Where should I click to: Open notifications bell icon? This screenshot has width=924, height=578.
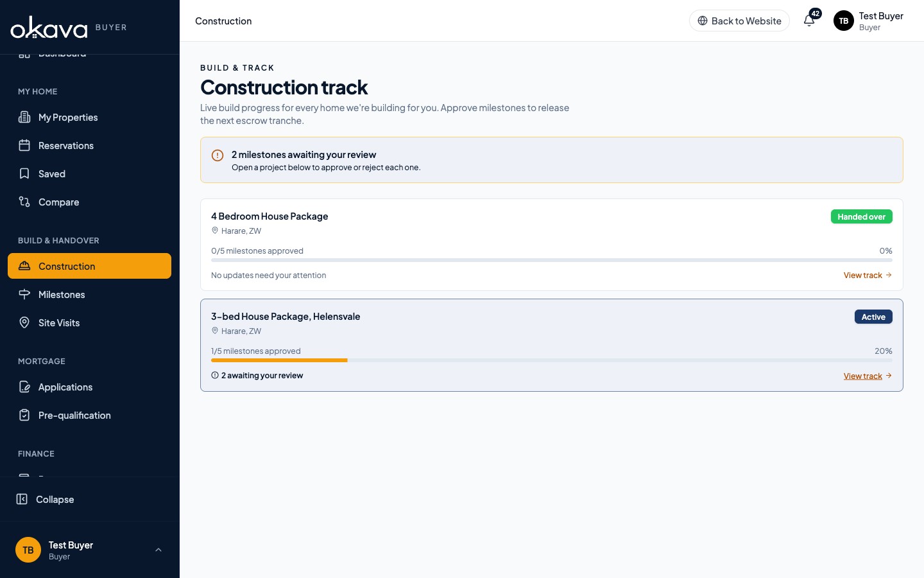tap(809, 21)
